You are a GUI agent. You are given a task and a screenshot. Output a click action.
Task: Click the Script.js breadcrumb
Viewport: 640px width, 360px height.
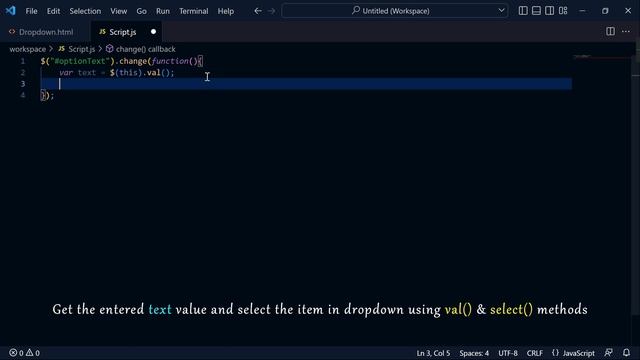(x=76, y=49)
